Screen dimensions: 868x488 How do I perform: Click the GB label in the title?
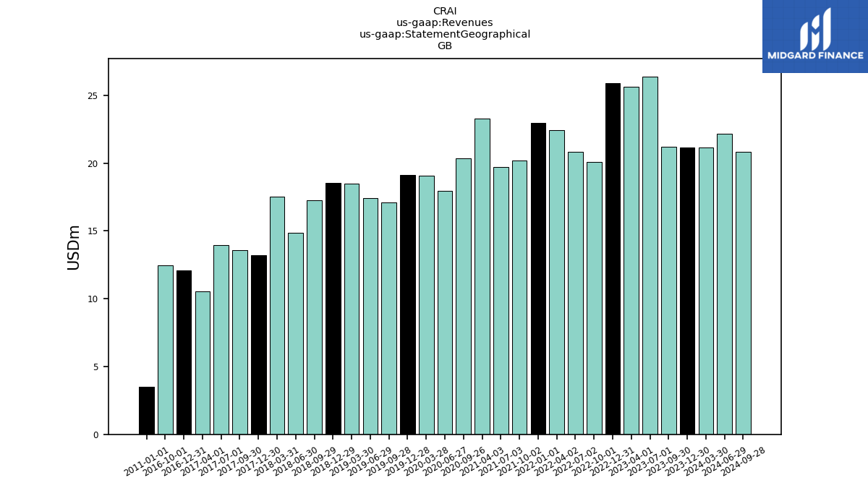(445, 46)
